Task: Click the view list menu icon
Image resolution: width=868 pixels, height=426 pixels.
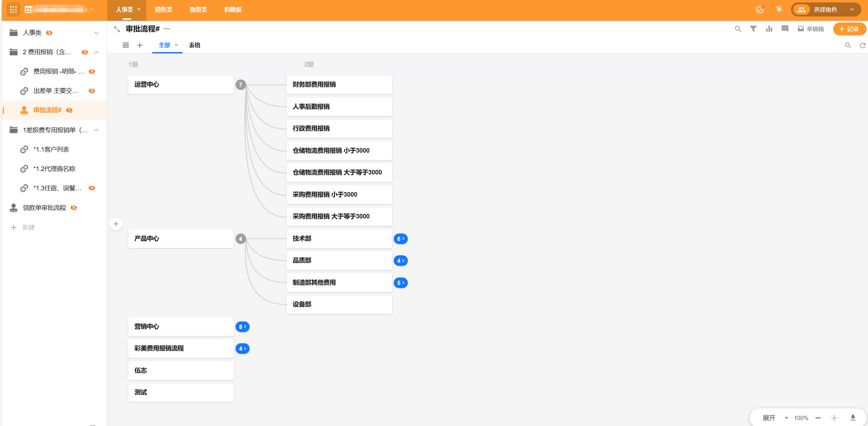Action: click(x=126, y=45)
